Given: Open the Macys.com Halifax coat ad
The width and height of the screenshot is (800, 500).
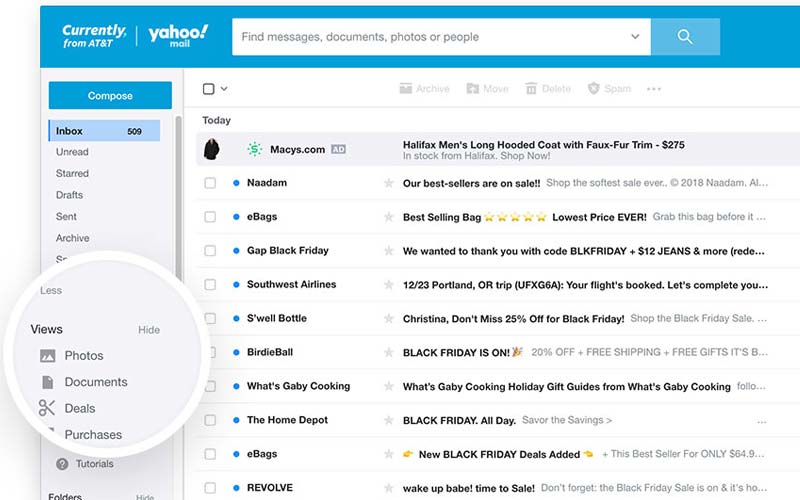Looking at the screenshot, I should point(497,149).
